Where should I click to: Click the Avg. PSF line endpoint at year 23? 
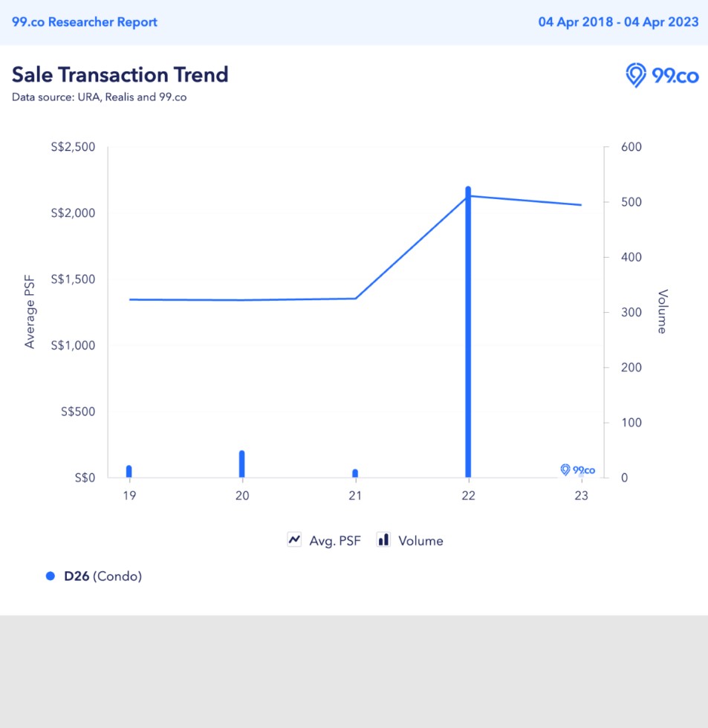pos(581,205)
